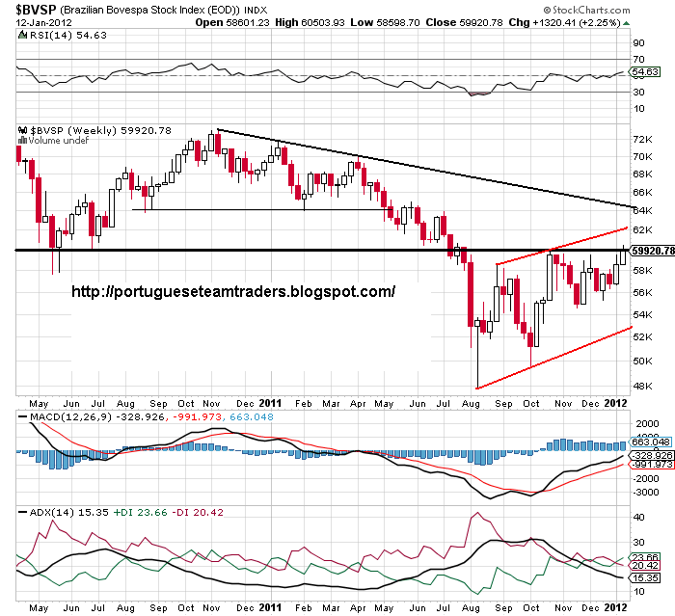Click the 2012 label on the bottom time axis

click(x=615, y=608)
